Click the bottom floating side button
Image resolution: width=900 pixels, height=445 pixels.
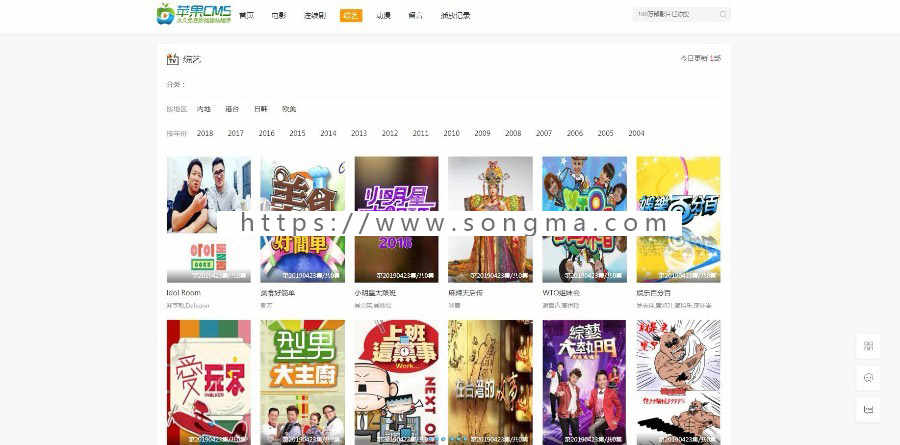[x=868, y=409]
